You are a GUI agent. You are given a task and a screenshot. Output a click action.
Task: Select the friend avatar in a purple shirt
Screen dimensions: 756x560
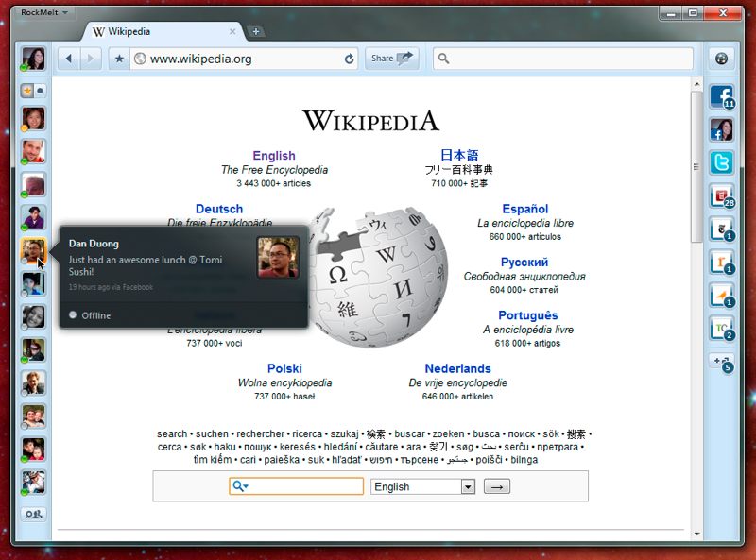(x=33, y=217)
